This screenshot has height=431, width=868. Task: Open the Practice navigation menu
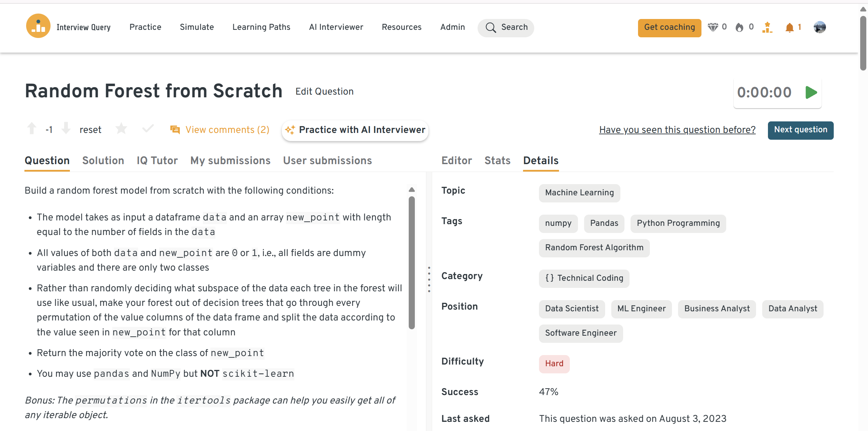[x=145, y=27]
